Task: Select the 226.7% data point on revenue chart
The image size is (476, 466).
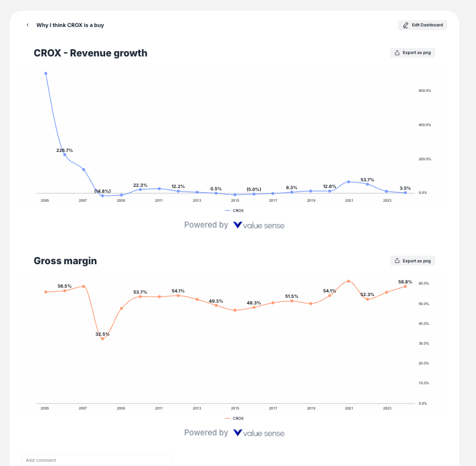Action: (x=65, y=155)
